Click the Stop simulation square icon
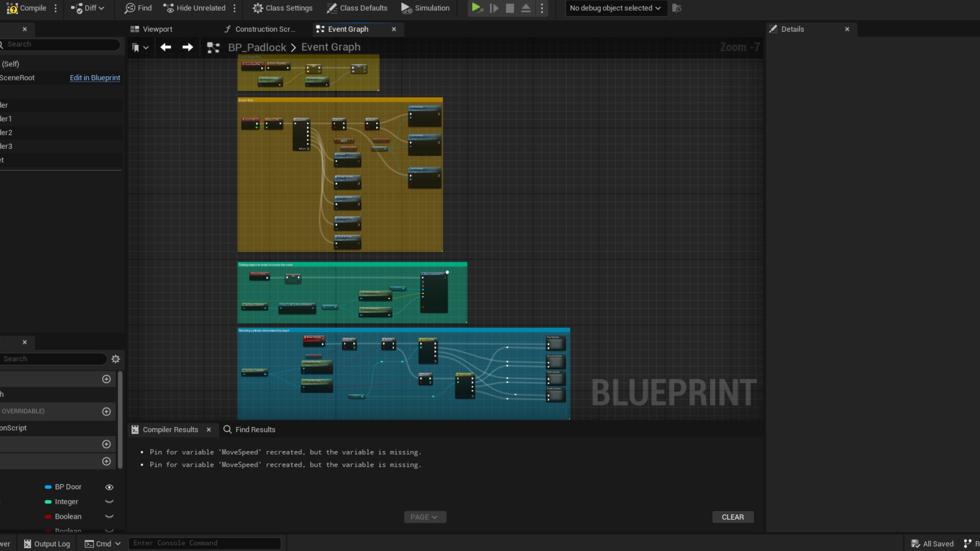980x551 pixels. point(509,8)
